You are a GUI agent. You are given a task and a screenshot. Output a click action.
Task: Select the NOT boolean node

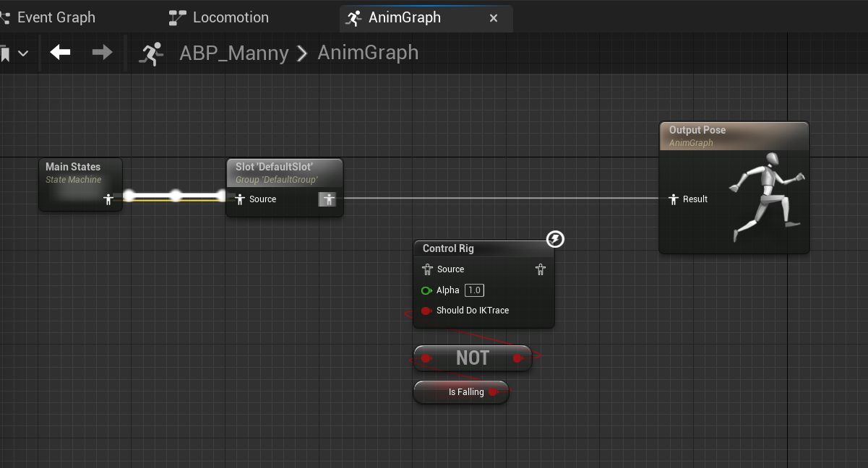pos(473,358)
